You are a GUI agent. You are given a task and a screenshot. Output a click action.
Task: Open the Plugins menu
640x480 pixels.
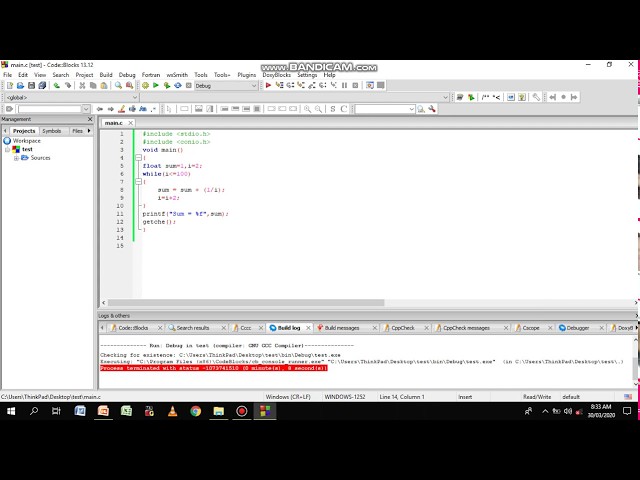(x=247, y=75)
